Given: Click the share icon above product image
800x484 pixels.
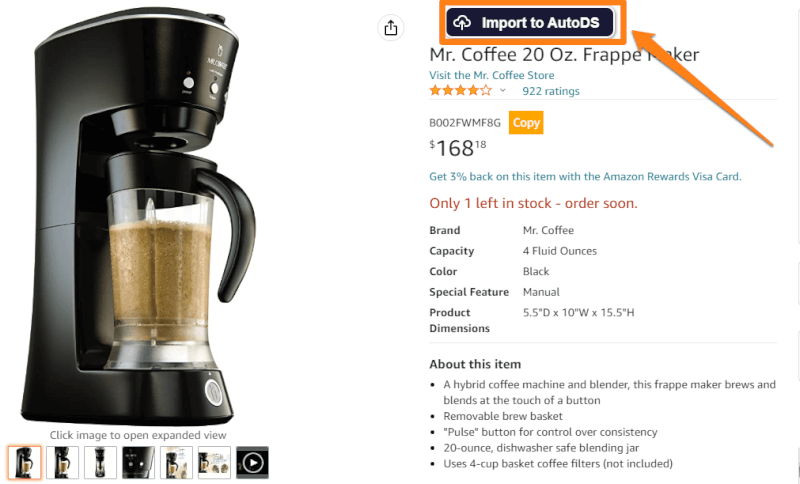Looking at the screenshot, I should 391,28.
